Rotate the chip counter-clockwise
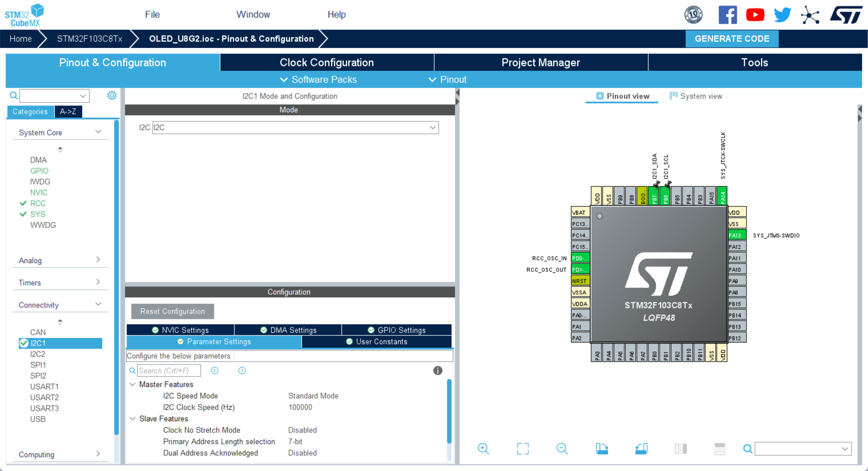The width and height of the screenshot is (868, 471). point(641,449)
